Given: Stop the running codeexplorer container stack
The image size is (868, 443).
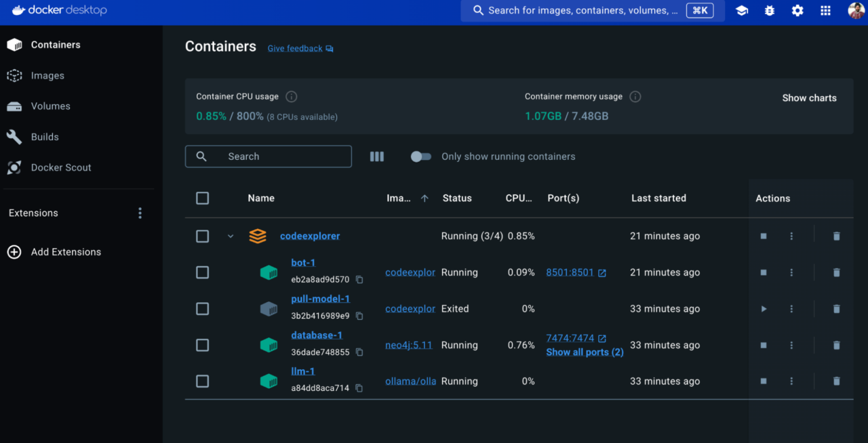Looking at the screenshot, I should (x=764, y=236).
